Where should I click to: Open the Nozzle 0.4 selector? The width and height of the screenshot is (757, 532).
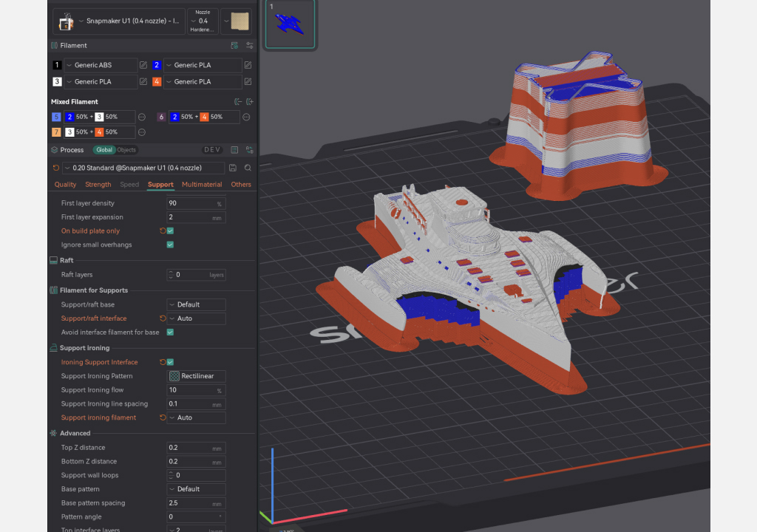pos(203,21)
